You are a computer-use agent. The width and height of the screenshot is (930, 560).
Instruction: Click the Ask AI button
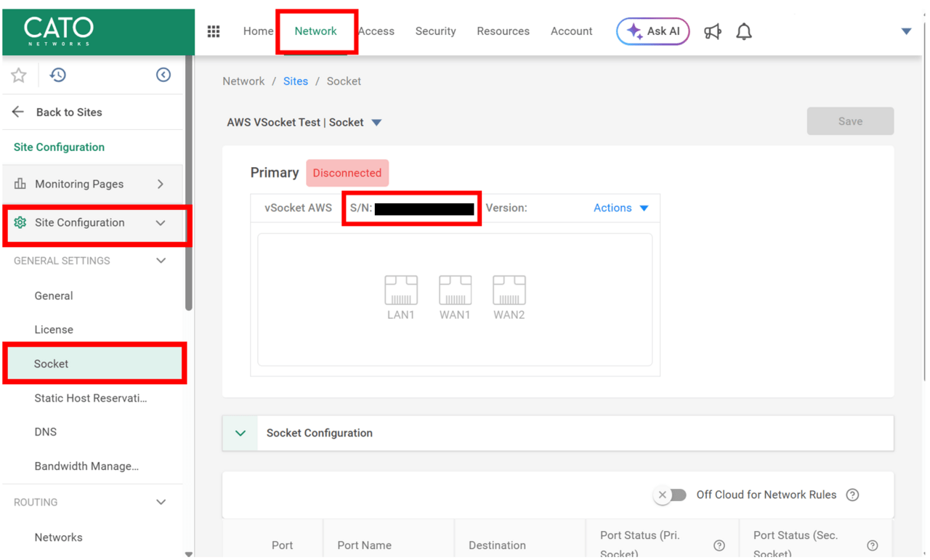tap(652, 31)
